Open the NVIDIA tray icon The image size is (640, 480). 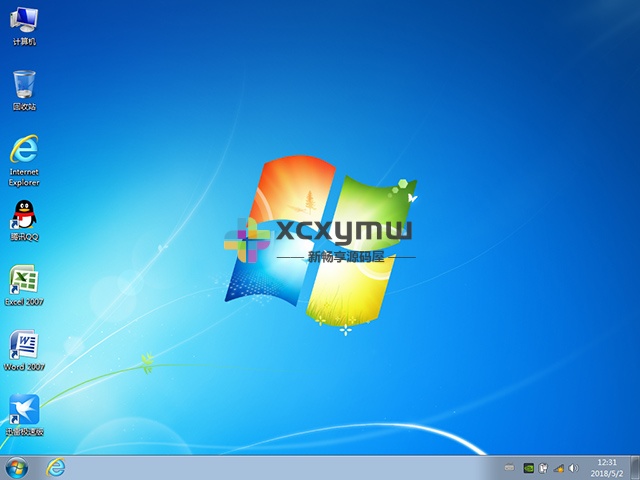click(x=529, y=468)
